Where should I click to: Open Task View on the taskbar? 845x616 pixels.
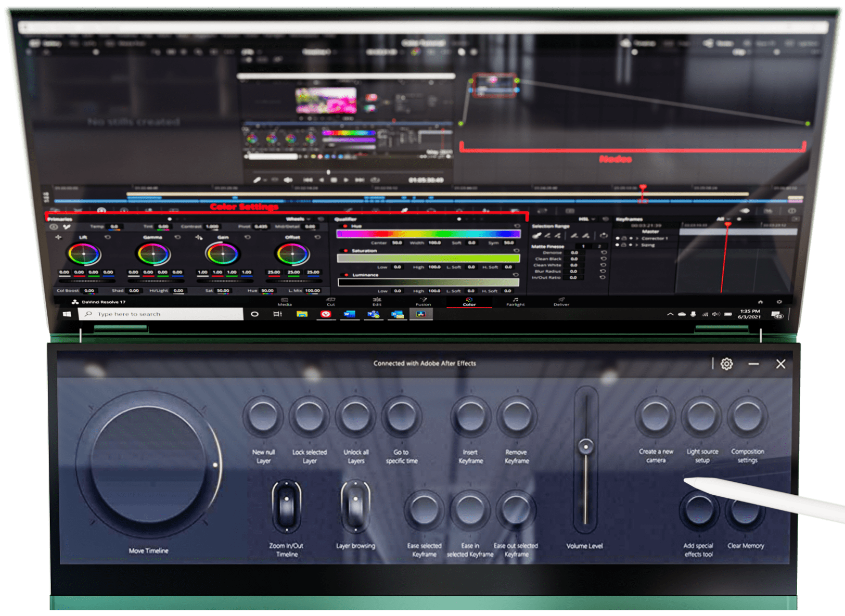coord(278,314)
